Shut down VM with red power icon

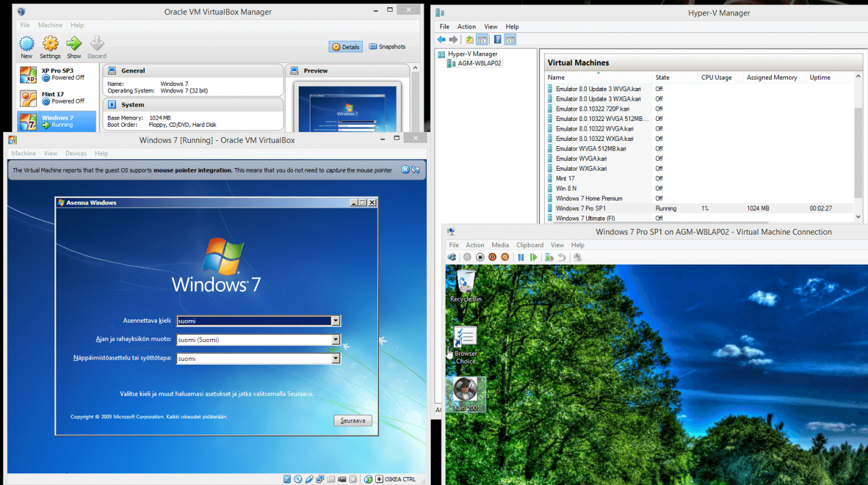coord(492,257)
